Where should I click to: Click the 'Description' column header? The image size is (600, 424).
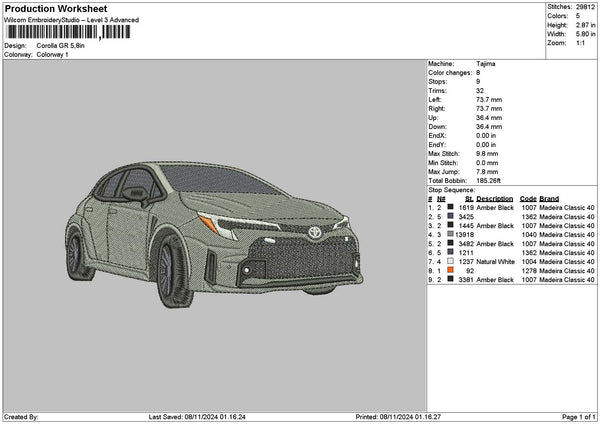[x=494, y=199]
